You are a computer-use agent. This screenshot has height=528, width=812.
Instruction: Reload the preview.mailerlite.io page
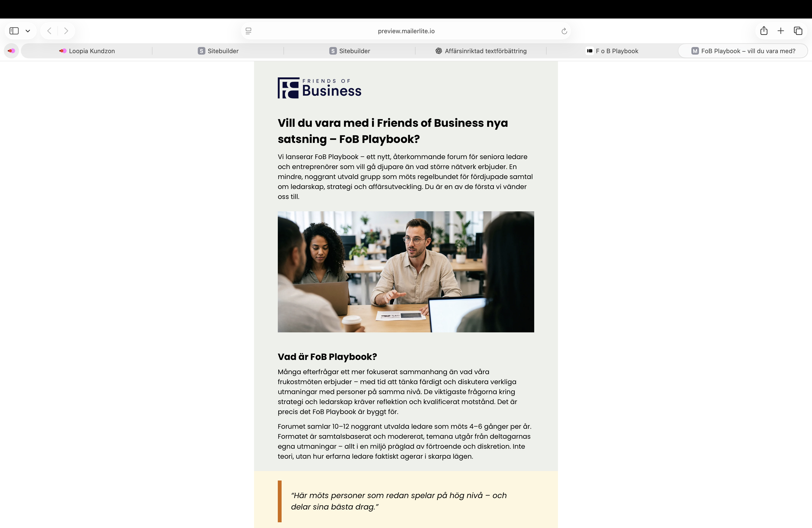pyautogui.click(x=564, y=31)
